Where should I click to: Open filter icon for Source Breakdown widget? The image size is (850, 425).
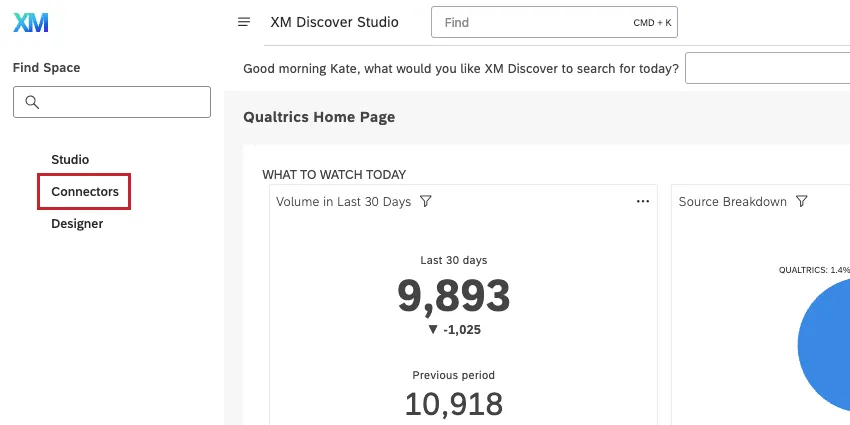[801, 202]
